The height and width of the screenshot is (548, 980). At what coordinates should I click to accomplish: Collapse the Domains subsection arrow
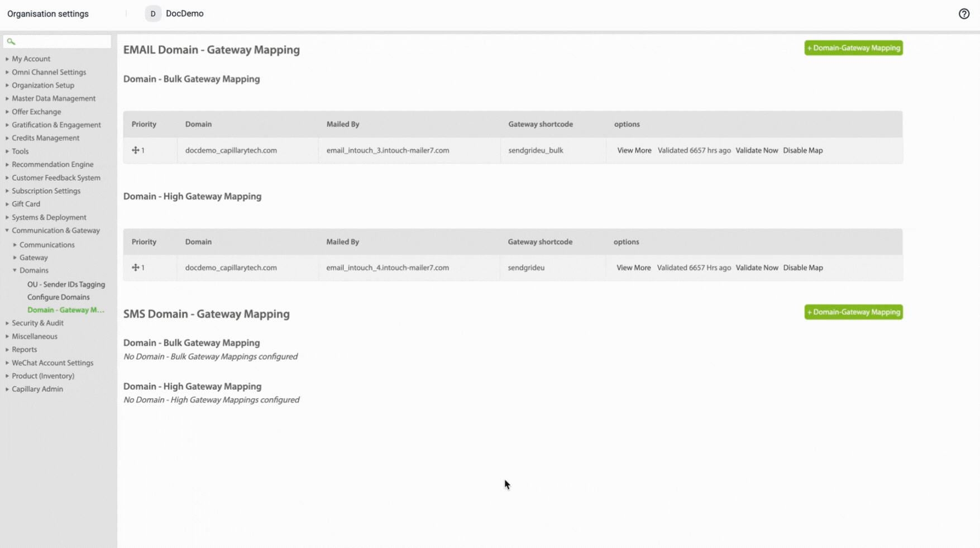(x=15, y=270)
